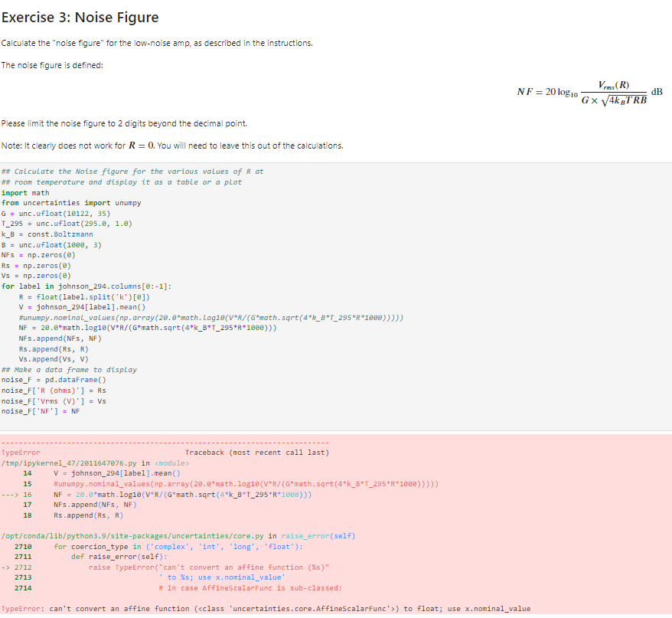
Task: Click the red 'TypeError' header in traceback
Action: click(x=21, y=453)
